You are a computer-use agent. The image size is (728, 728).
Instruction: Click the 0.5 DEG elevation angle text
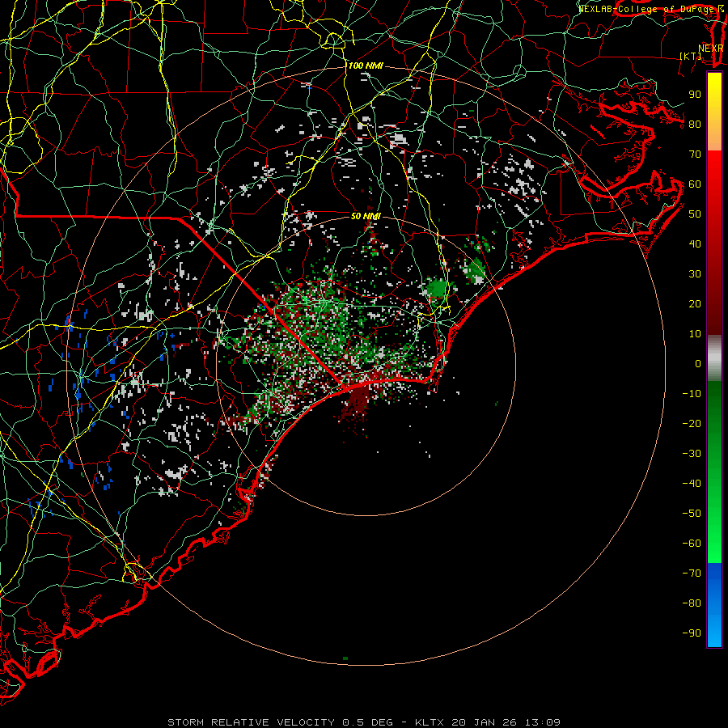367,722
